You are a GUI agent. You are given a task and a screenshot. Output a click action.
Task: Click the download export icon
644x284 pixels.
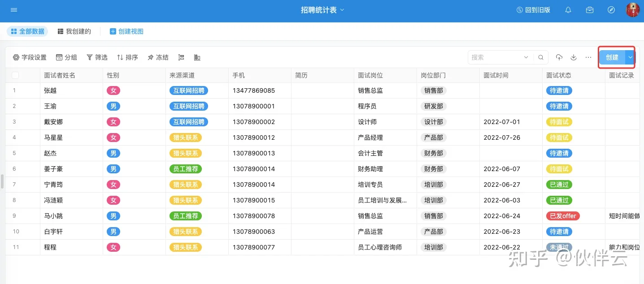coord(574,57)
